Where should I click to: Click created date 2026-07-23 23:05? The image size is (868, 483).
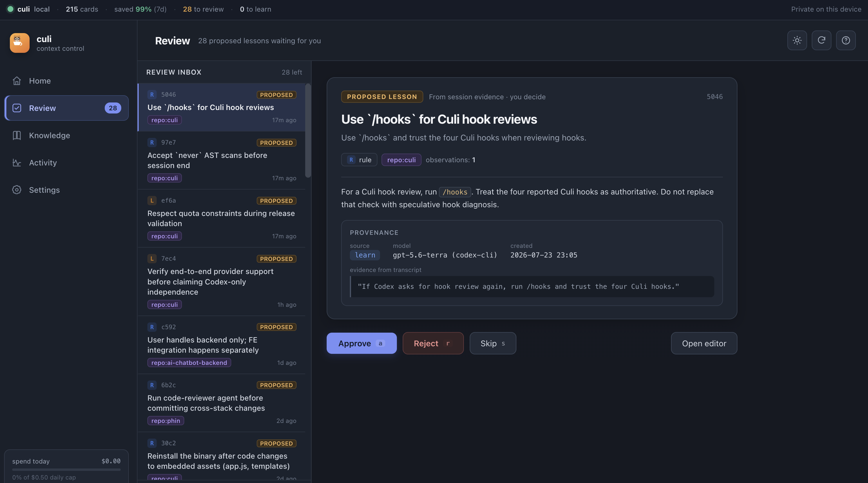544,255
